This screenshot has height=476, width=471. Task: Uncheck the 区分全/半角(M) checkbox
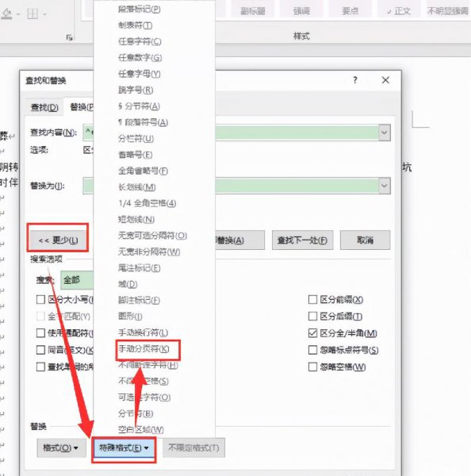pos(312,333)
